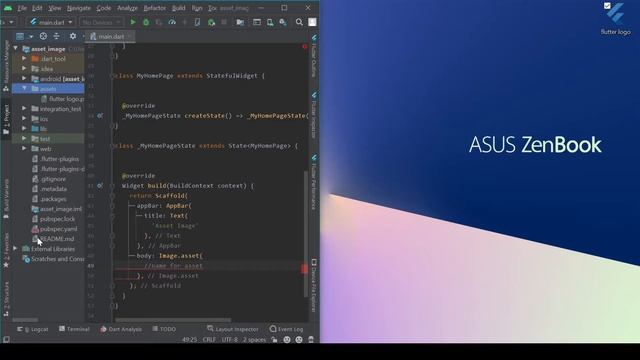Viewport: 640px width, 360px height.
Task: Open Project panel gear settings
Action: click(x=73, y=36)
